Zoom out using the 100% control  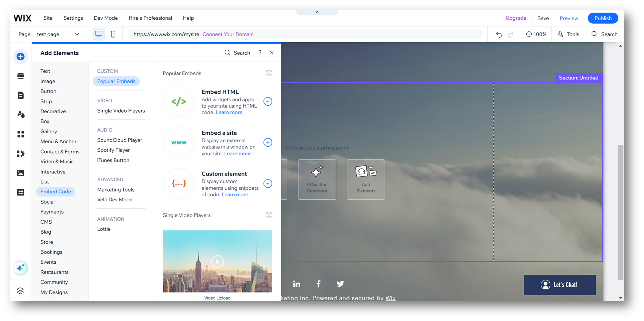coord(529,34)
